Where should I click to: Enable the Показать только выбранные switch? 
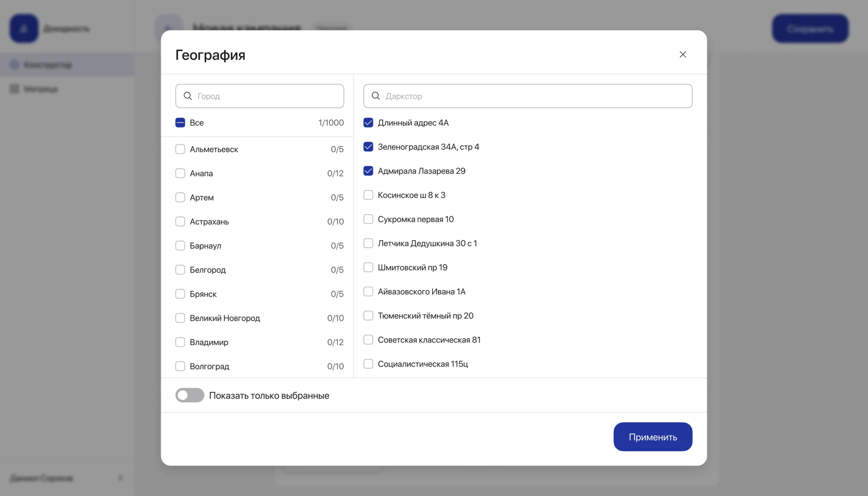[x=189, y=395]
